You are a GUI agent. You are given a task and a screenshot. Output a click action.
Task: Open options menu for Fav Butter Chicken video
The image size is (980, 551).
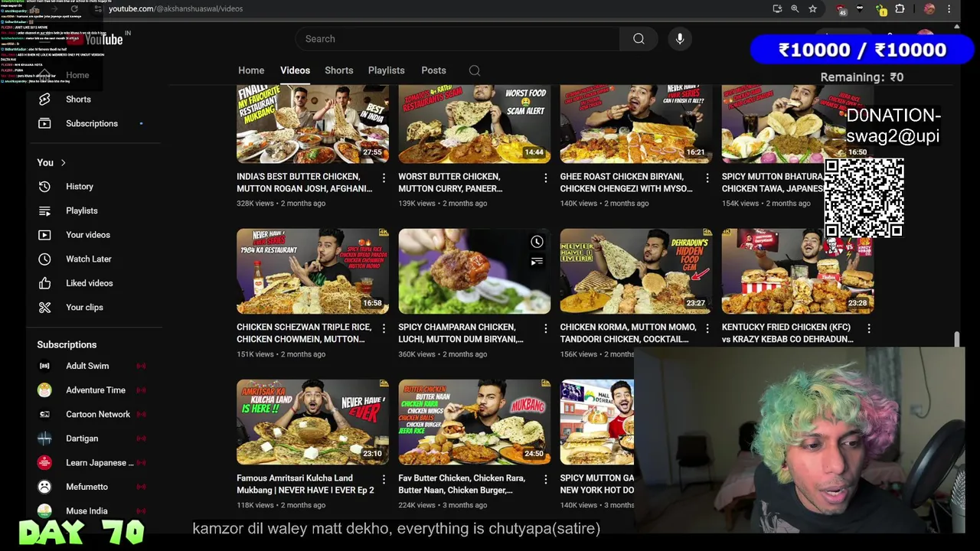[545, 479]
